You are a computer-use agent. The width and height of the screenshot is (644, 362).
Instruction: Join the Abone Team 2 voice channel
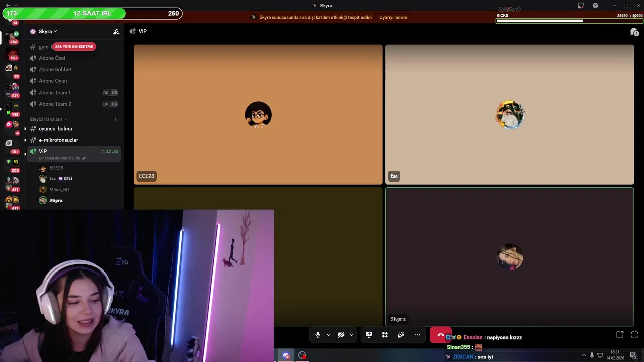74,104
